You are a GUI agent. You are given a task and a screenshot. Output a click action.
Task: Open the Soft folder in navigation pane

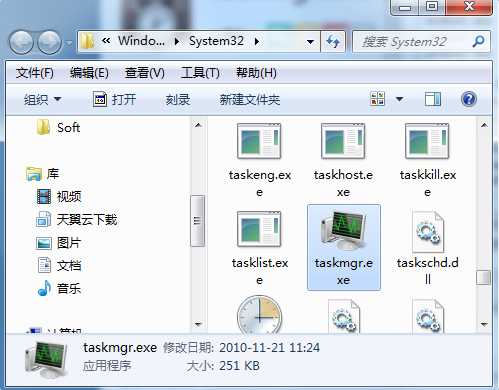tap(58, 127)
